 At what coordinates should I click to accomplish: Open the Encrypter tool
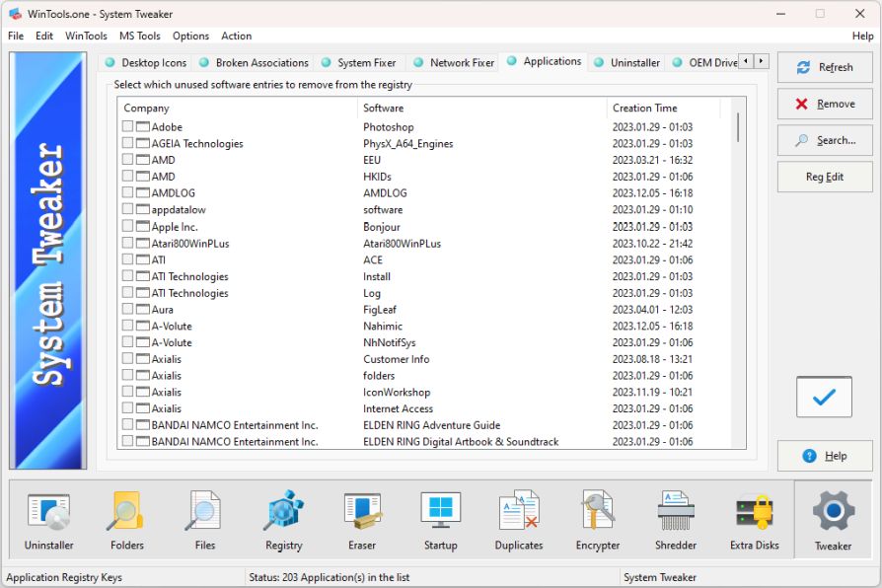[598, 520]
